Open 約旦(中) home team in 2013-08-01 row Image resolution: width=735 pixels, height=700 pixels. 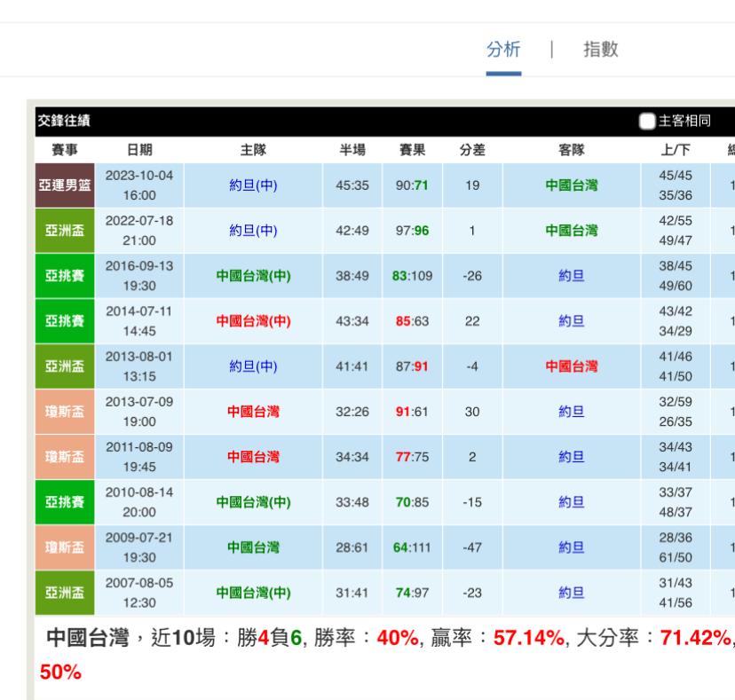pyautogui.click(x=253, y=366)
